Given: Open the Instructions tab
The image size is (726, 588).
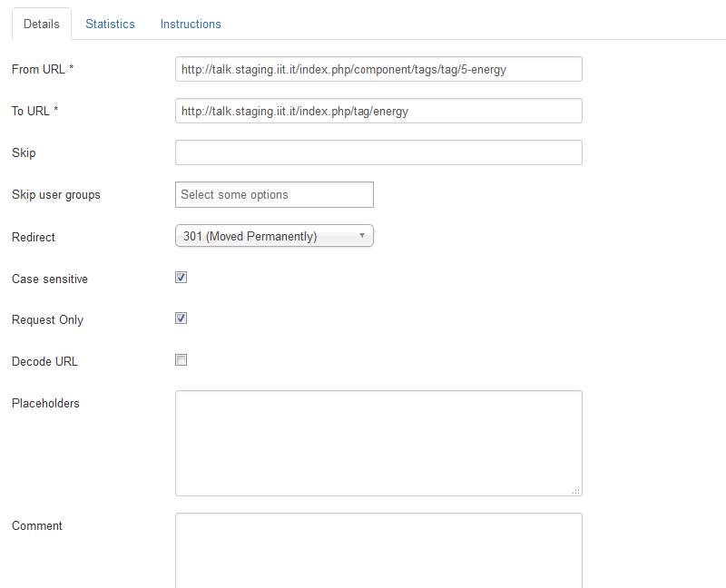Looking at the screenshot, I should click(191, 24).
